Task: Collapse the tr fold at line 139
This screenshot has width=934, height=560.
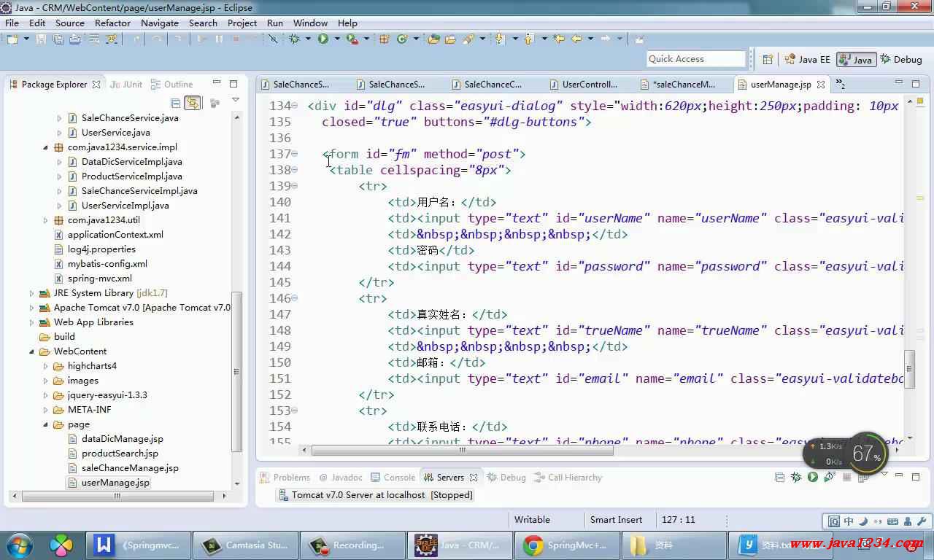Action: (x=295, y=186)
